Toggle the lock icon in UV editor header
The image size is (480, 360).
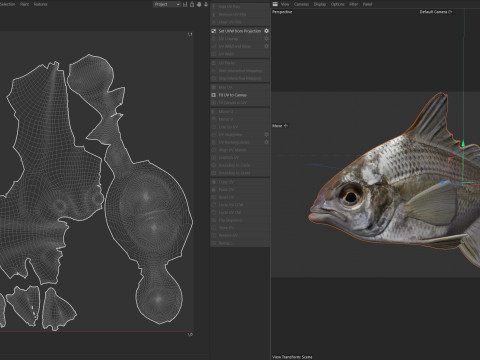point(192,4)
